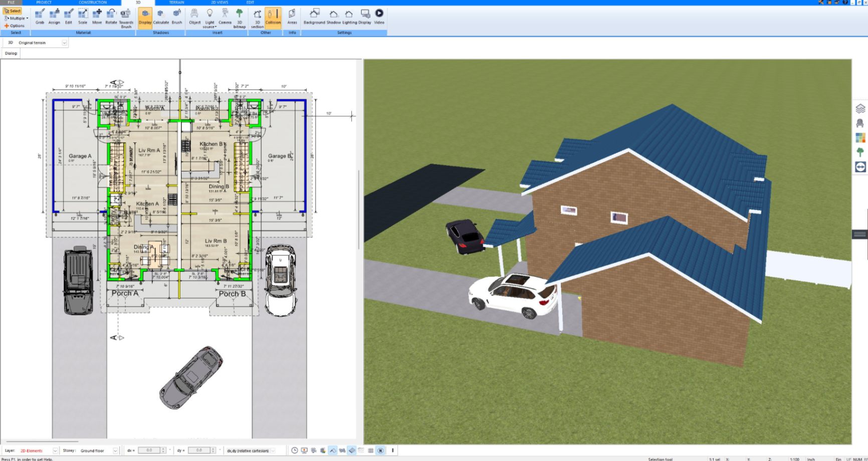
Task: Insert an Object from the ribbon
Action: (194, 17)
